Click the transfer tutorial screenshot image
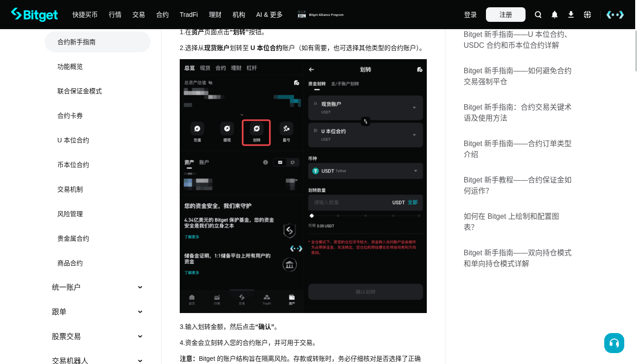This screenshot has height=364, width=637. click(303, 186)
